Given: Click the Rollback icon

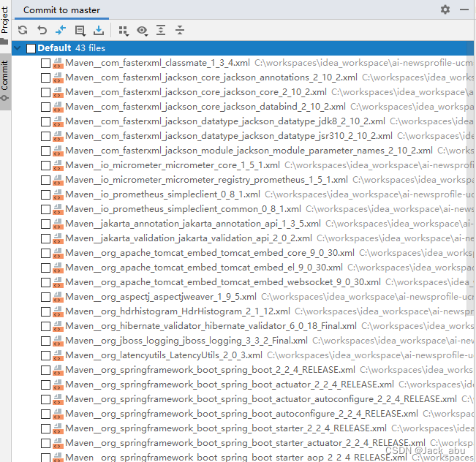Looking at the screenshot, I should [x=42, y=30].
